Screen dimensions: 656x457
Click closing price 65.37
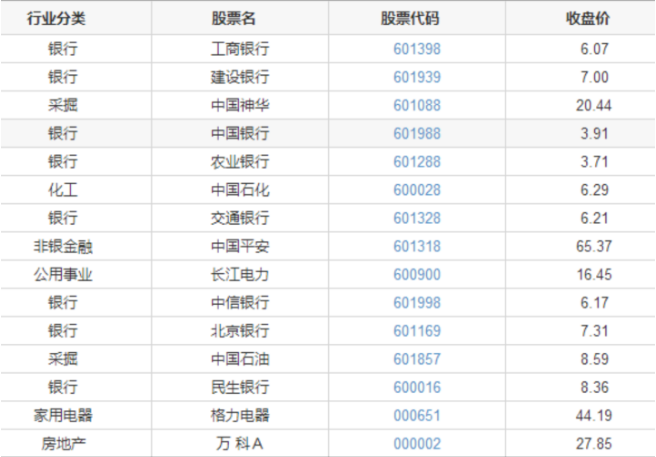[x=594, y=246]
